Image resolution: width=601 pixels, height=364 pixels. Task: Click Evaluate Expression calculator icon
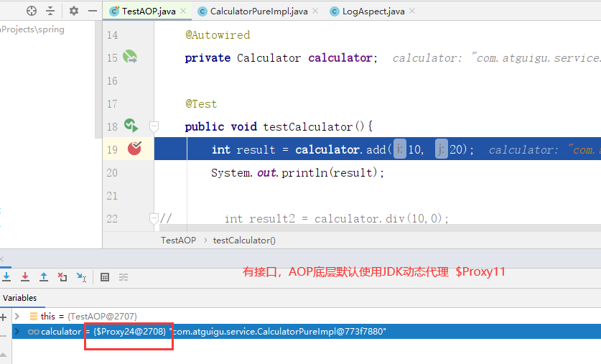[105, 277]
